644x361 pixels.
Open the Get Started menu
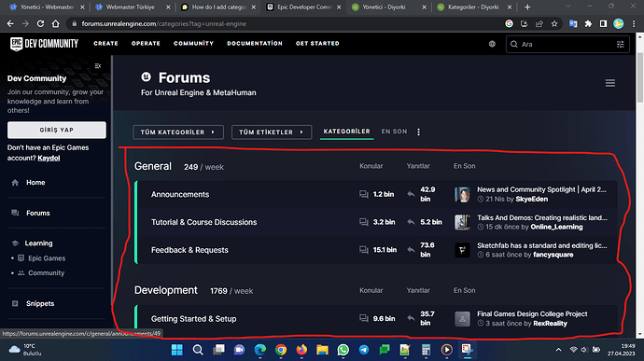pos(317,44)
